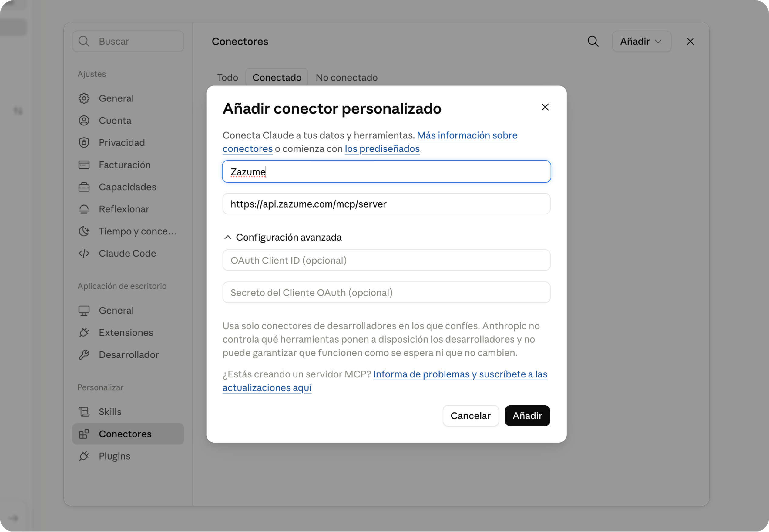Click the Claude Code brackets icon
Screen dimensions: 769x532
84,254
